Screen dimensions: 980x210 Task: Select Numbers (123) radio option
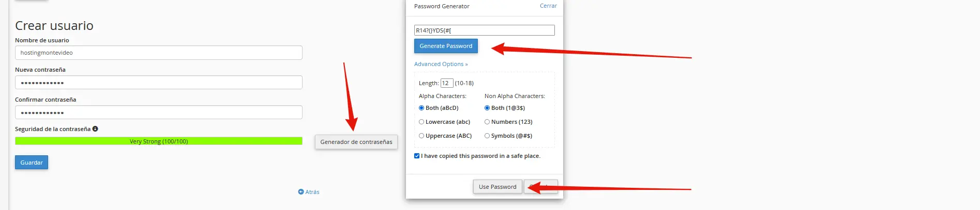pyautogui.click(x=487, y=122)
